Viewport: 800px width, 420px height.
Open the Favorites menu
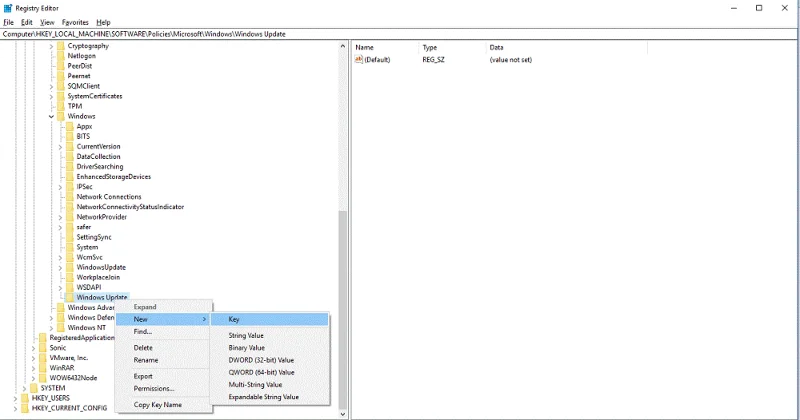coord(75,22)
